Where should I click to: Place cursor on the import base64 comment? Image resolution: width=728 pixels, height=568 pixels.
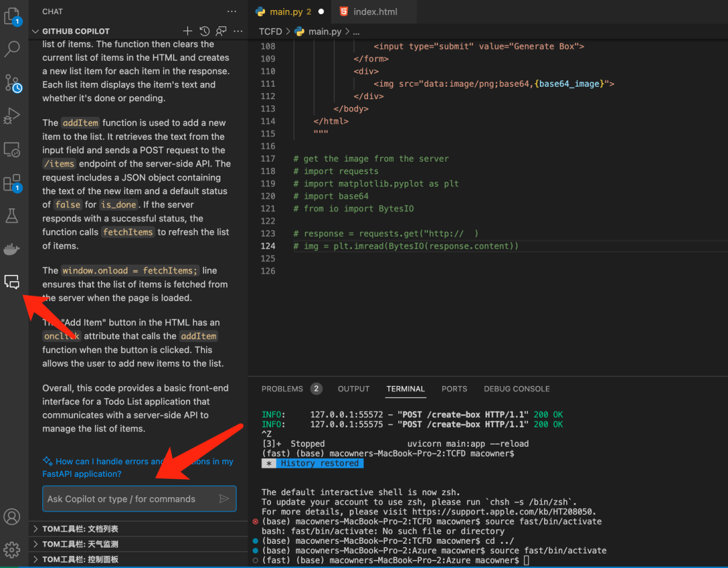330,196
